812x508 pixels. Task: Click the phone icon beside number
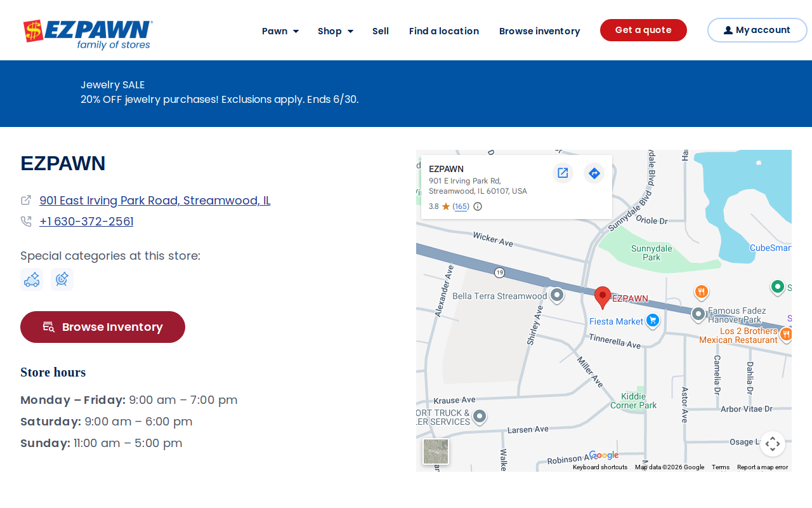point(26,221)
